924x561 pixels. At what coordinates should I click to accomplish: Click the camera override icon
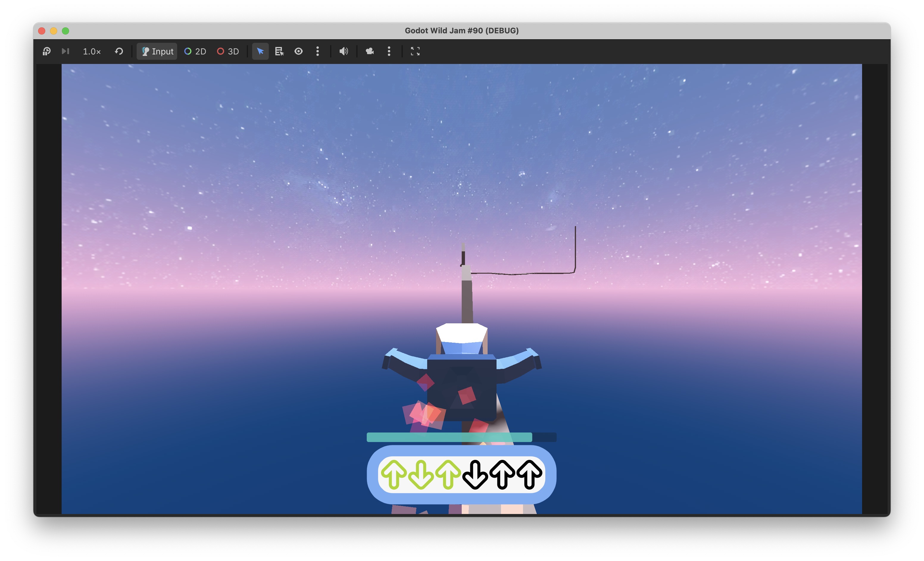[370, 51]
